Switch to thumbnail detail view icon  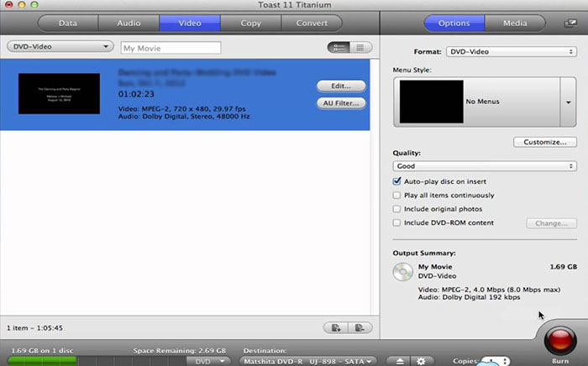(x=339, y=48)
